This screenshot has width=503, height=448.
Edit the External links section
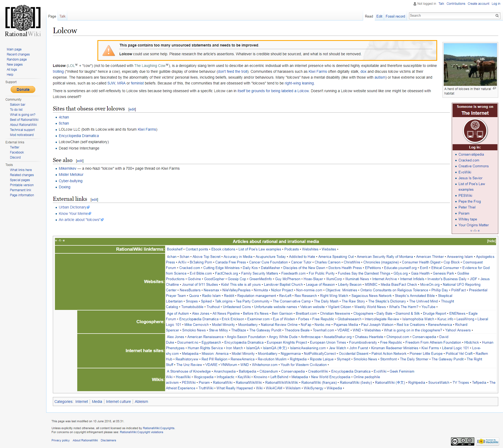pyautogui.click(x=94, y=199)
